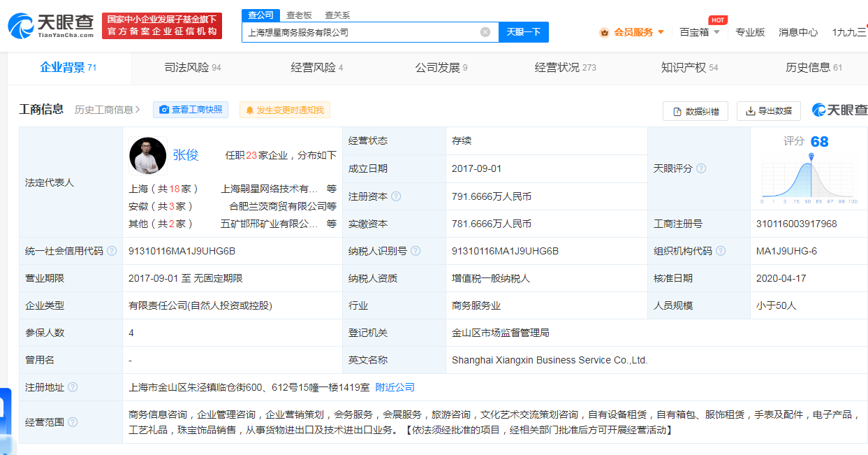Screen dimensions: 868x455
Task: Expand 历史工商信息 chevron link
Action: 108,110
